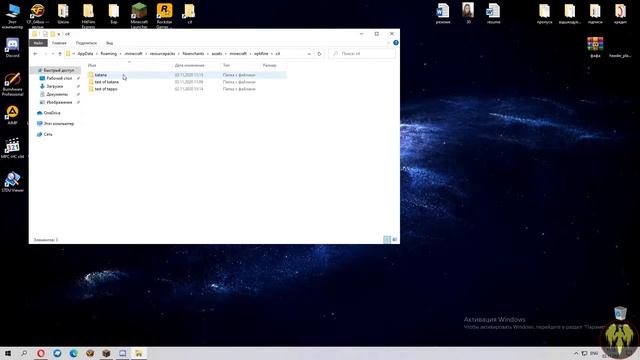This screenshot has width=640, height=360.
Task: Go back with the Explorer back arrow
Action: tap(36, 53)
